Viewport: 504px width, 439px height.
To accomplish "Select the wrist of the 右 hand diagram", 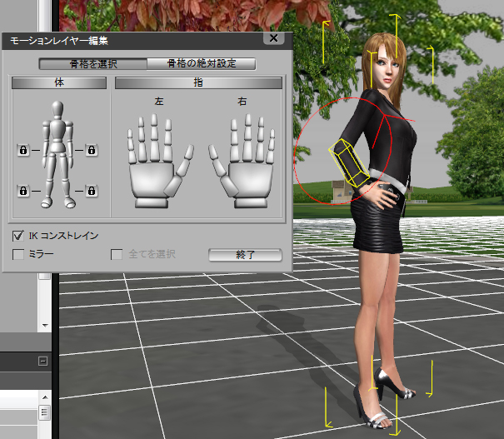I will coord(251,203).
